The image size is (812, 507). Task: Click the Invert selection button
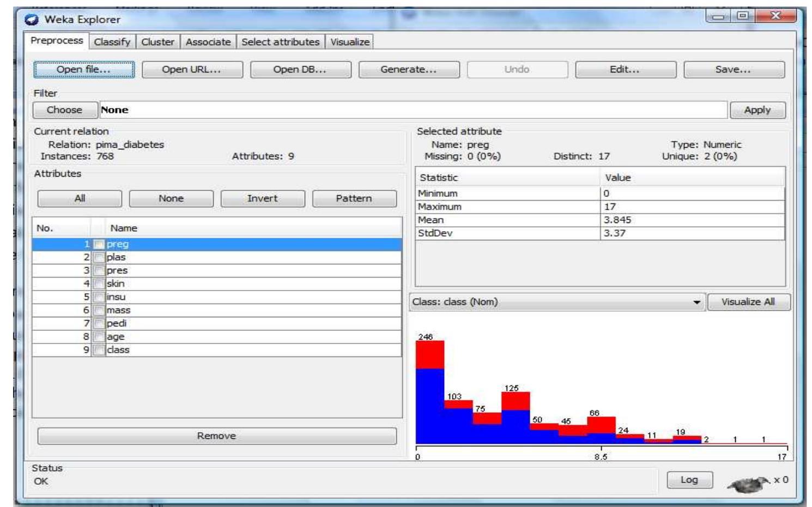pyautogui.click(x=263, y=199)
